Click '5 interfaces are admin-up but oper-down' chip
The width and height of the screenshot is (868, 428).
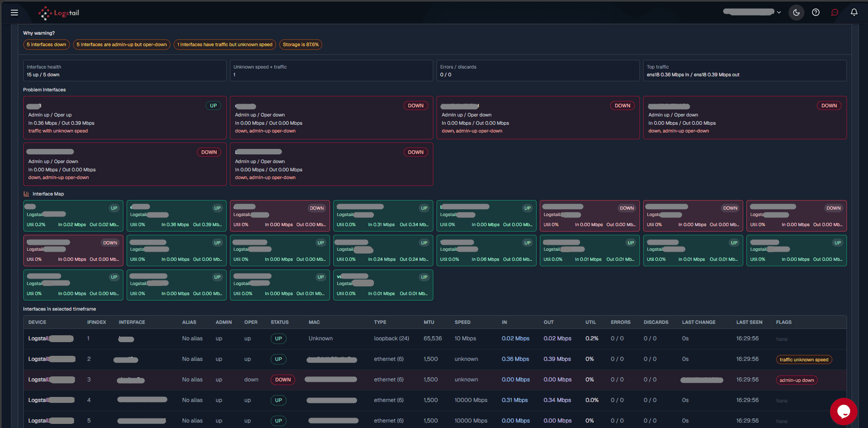click(122, 45)
